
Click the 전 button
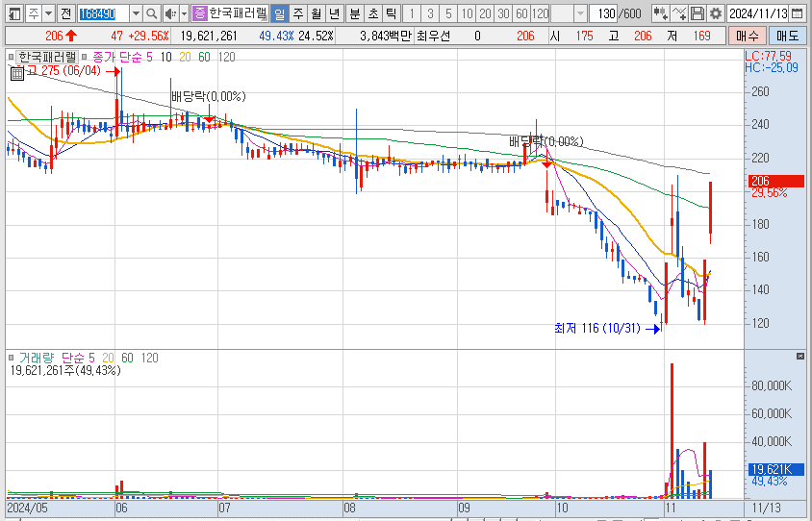click(65, 13)
